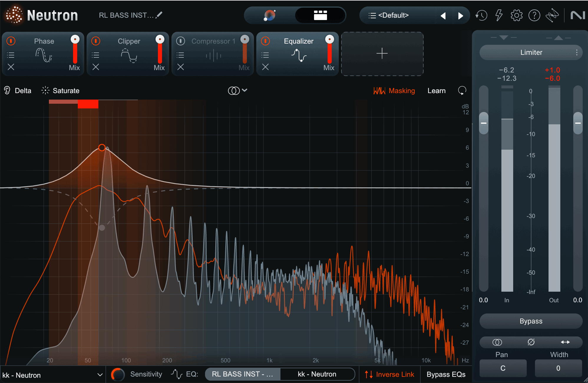Go to next preset arrow

461,16
